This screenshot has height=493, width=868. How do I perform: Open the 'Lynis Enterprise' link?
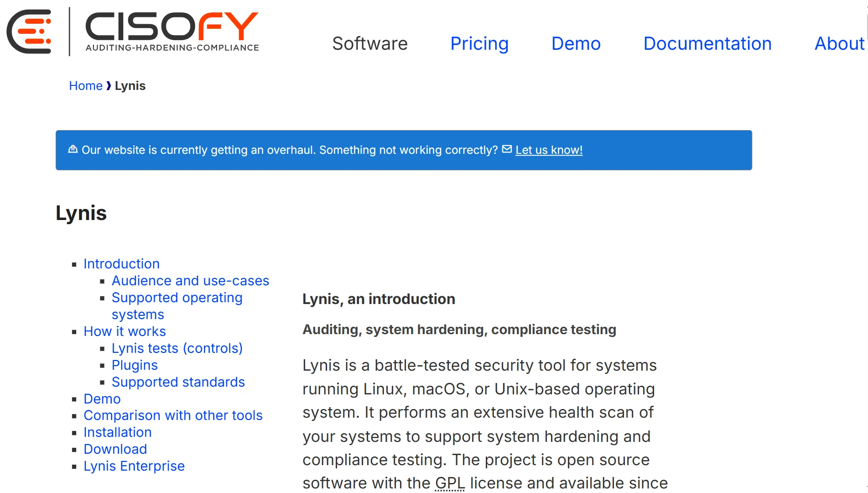pyautogui.click(x=134, y=466)
